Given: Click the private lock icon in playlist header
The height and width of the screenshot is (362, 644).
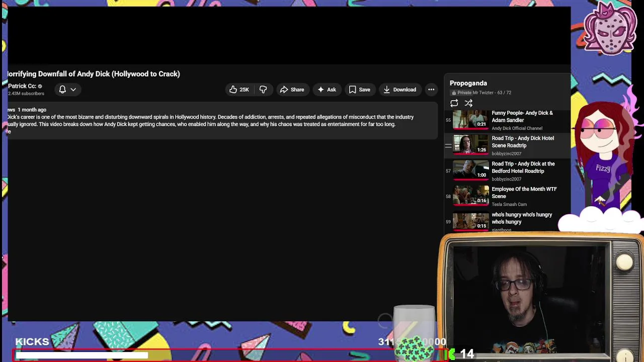Looking at the screenshot, I should coord(454,93).
